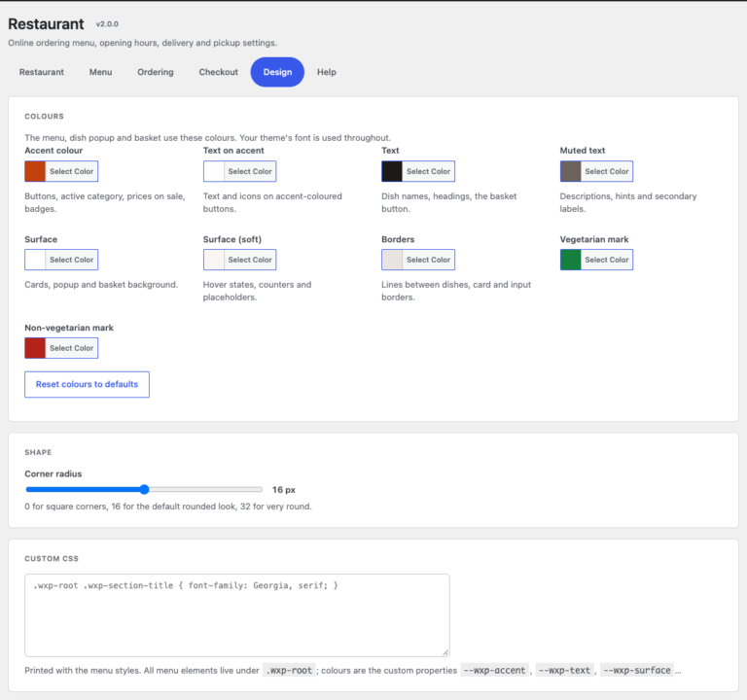This screenshot has height=700, width=747.
Task: Click the white Surface colour swatch
Action: [35, 260]
